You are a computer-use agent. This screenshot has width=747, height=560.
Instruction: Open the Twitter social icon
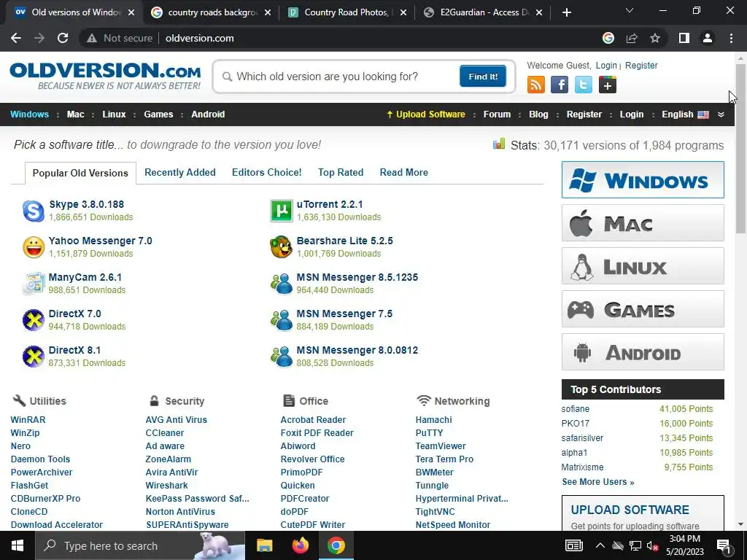tap(583, 85)
